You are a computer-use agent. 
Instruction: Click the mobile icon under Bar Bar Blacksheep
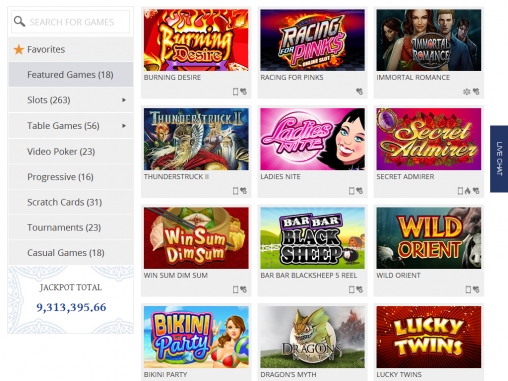351,289
